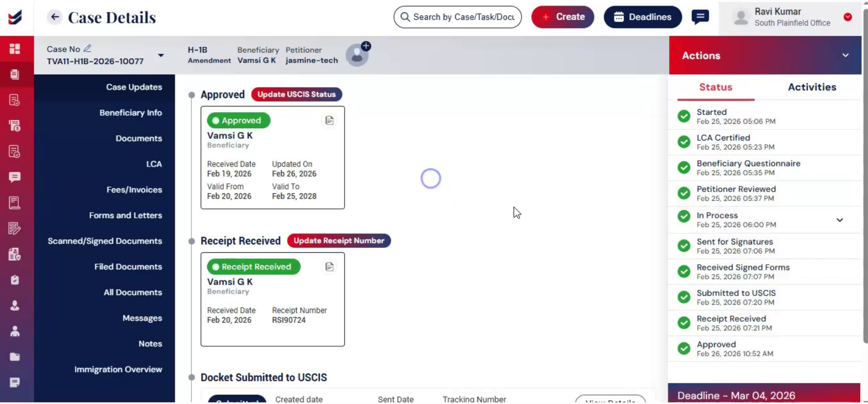This screenshot has height=404, width=868.
Task: Click Petitioner Reviewed status entry
Action: 764,194
